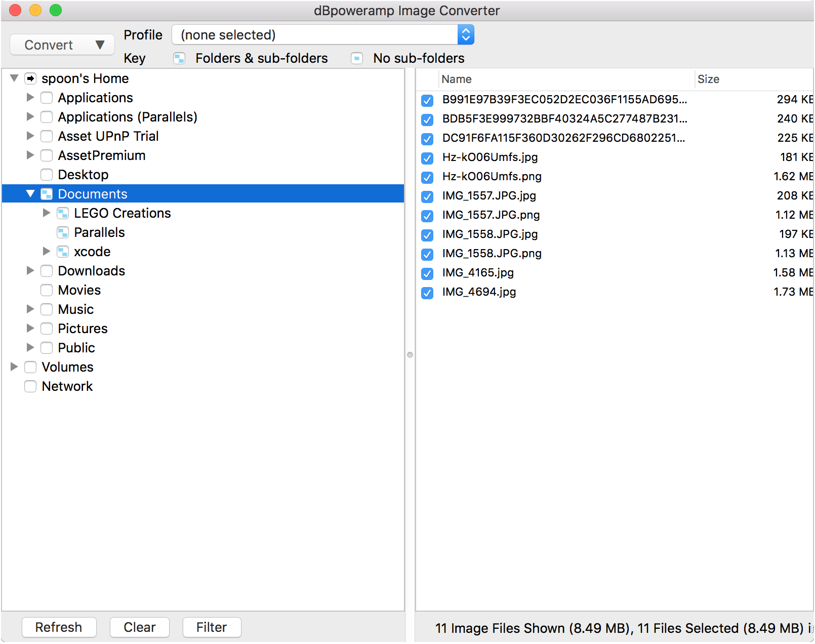Check the Applications folder checkbox
Image resolution: width=815 pixels, height=644 pixels.
[47, 98]
